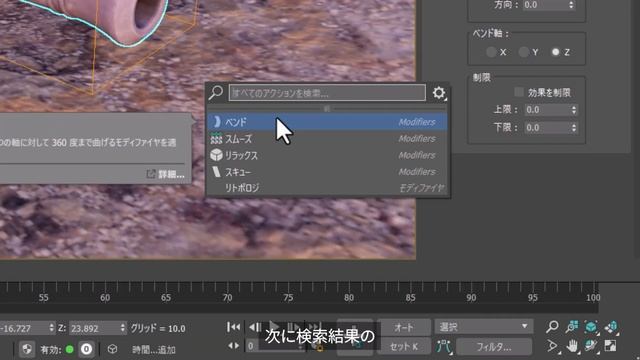Focus the すべてのアクションを検索 search field
Viewport: 640px width, 360px height.
point(327,93)
